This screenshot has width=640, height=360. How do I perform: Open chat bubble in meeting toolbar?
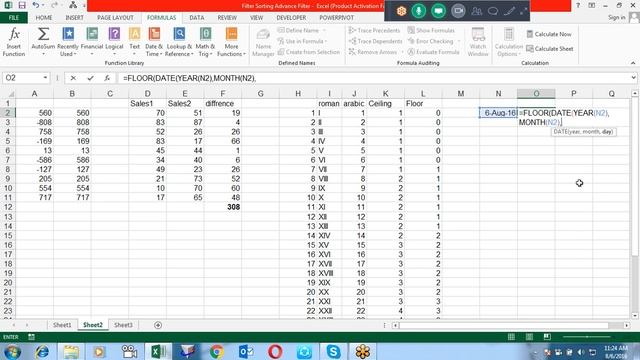(493, 11)
